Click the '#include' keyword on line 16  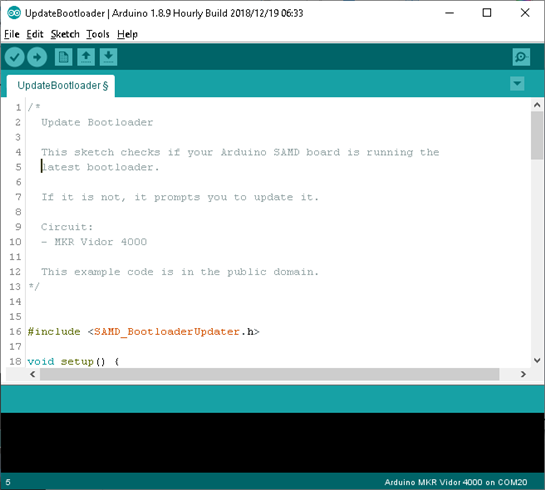point(54,332)
